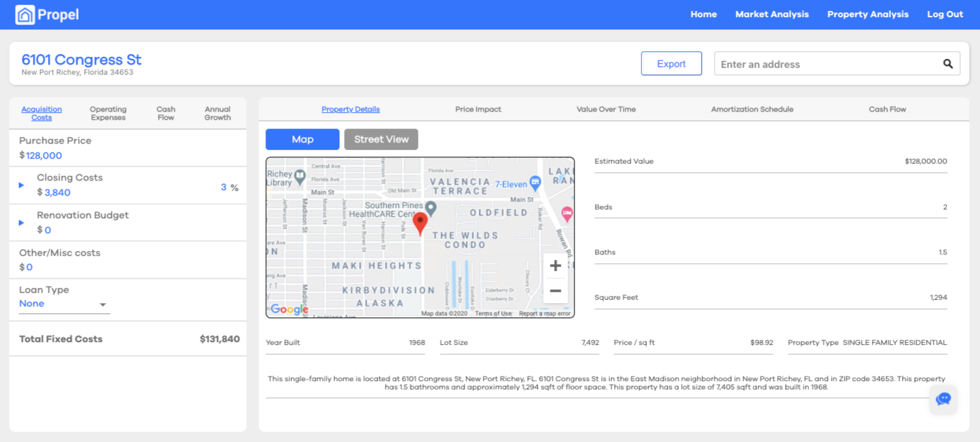Zoom out on the map

coord(555,291)
